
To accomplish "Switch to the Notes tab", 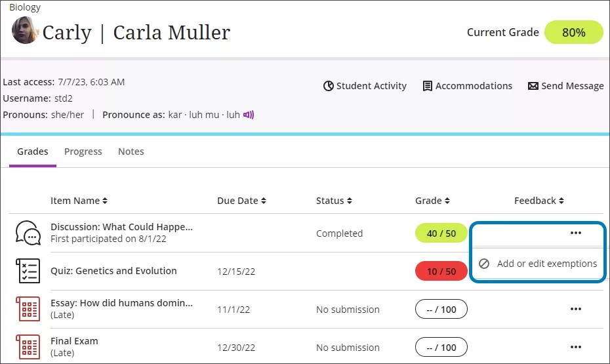I will [x=131, y=152].
